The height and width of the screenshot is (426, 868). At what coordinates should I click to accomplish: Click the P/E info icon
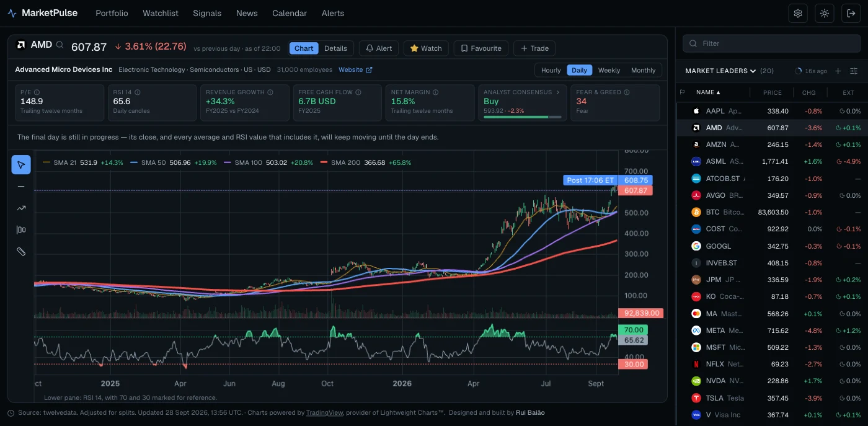pyautogui.click(x=37, y=92)
